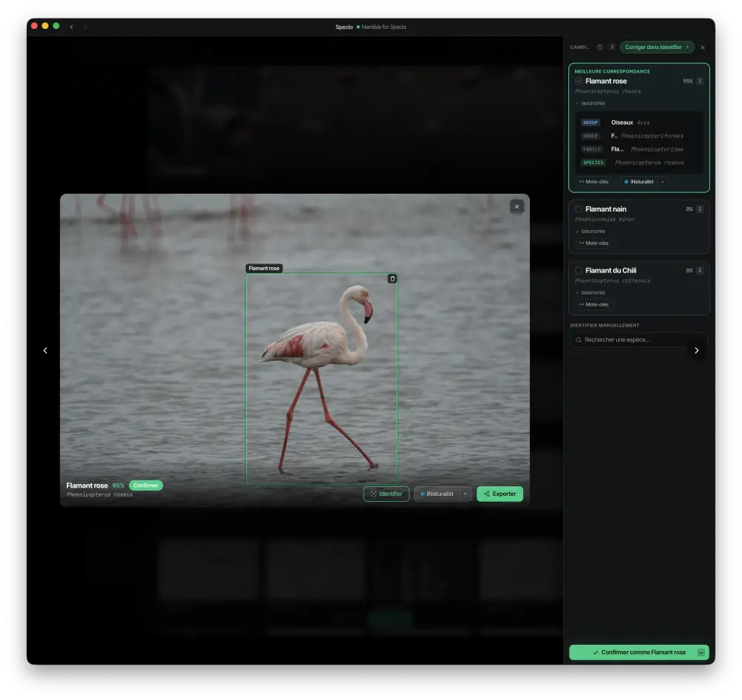This screenshot has width=742, height=700.
Task: Close the flamingo photo preview
Action: (x=516, y=206)
